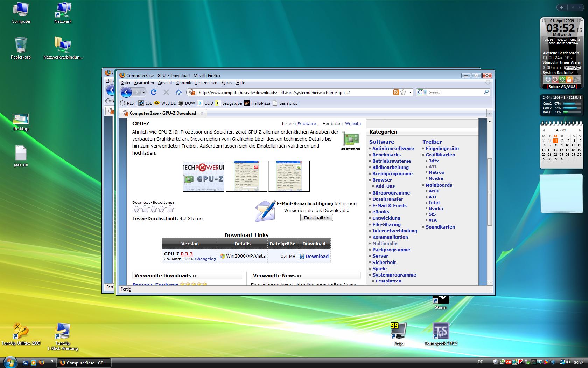Open the WEB.DE bookmark
This screenshot has width=588, height=368.
(164, 103)
